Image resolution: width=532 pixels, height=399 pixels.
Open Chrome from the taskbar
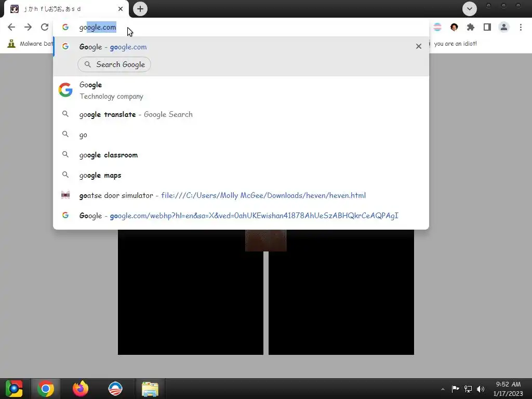[46, 389]
